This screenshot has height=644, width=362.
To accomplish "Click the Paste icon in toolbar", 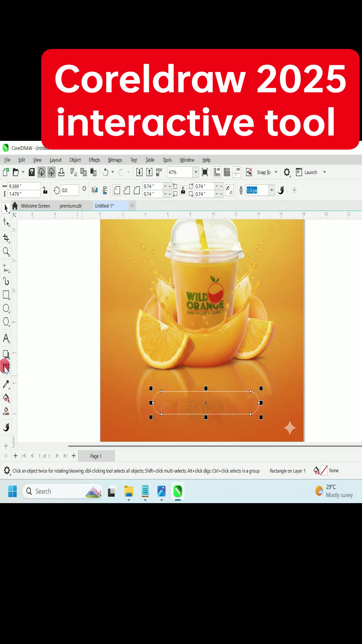I will pos(94,172).
